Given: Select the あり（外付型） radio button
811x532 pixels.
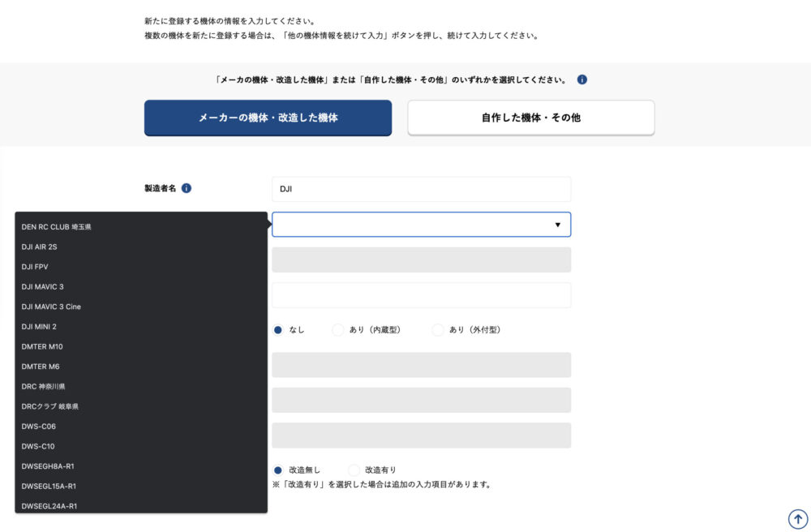Looking at the screenshot, I should tap(438, 330).
